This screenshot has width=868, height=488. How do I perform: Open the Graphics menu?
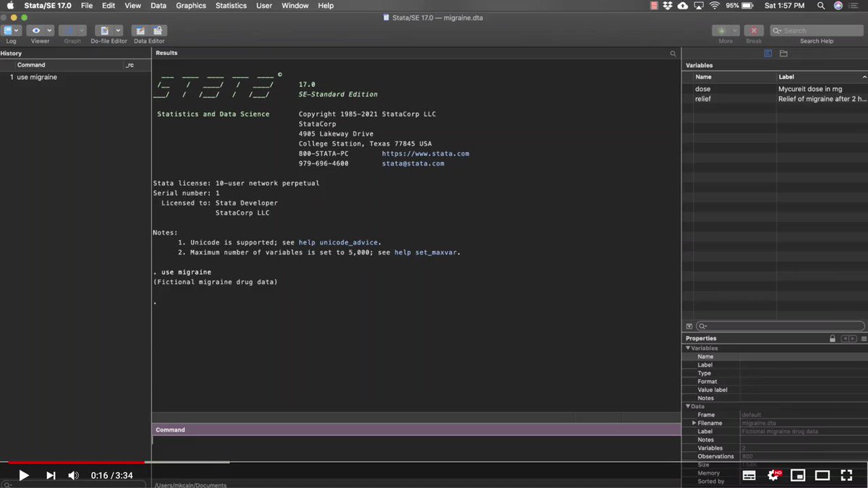(191, 5)
